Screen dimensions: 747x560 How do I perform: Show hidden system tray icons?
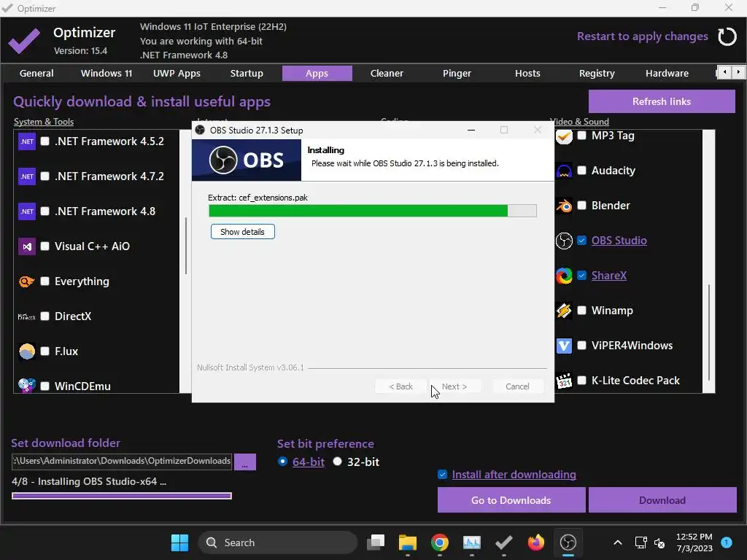[x=617, y=542]
